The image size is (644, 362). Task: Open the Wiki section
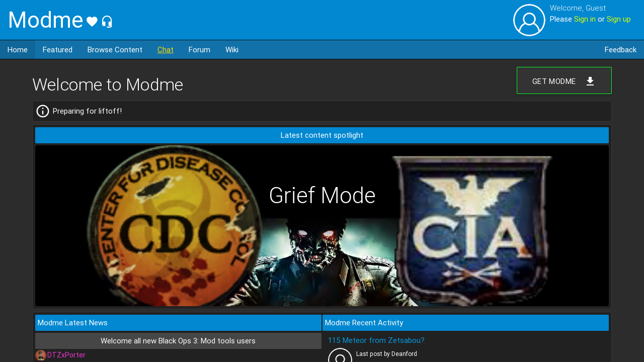tap(232, 50)
